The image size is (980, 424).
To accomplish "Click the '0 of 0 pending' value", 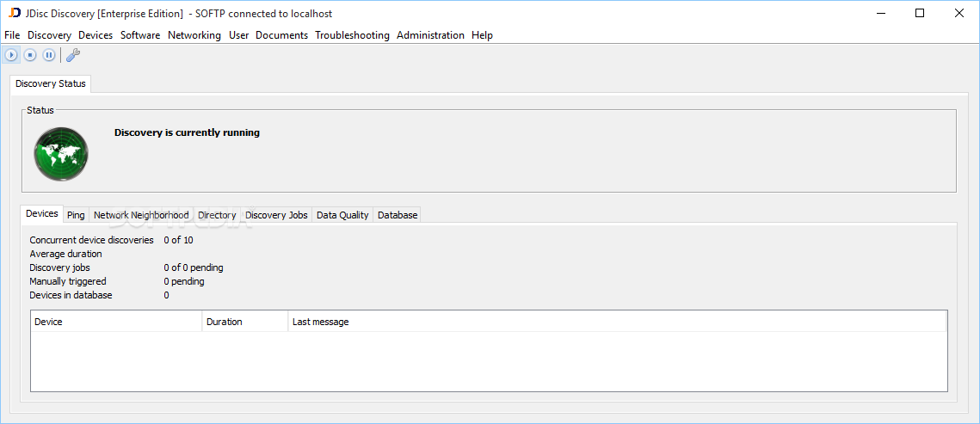I will [194, 267].
